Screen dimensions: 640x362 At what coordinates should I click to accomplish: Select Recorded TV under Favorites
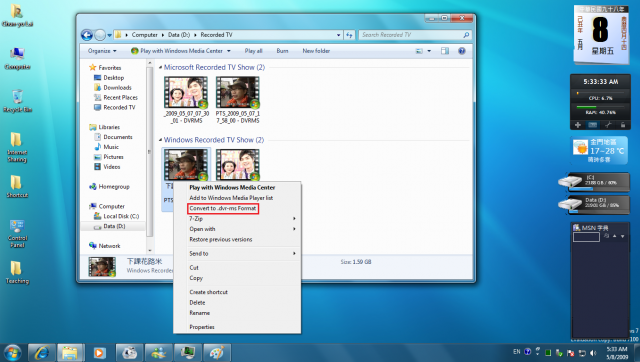[119, 107]
